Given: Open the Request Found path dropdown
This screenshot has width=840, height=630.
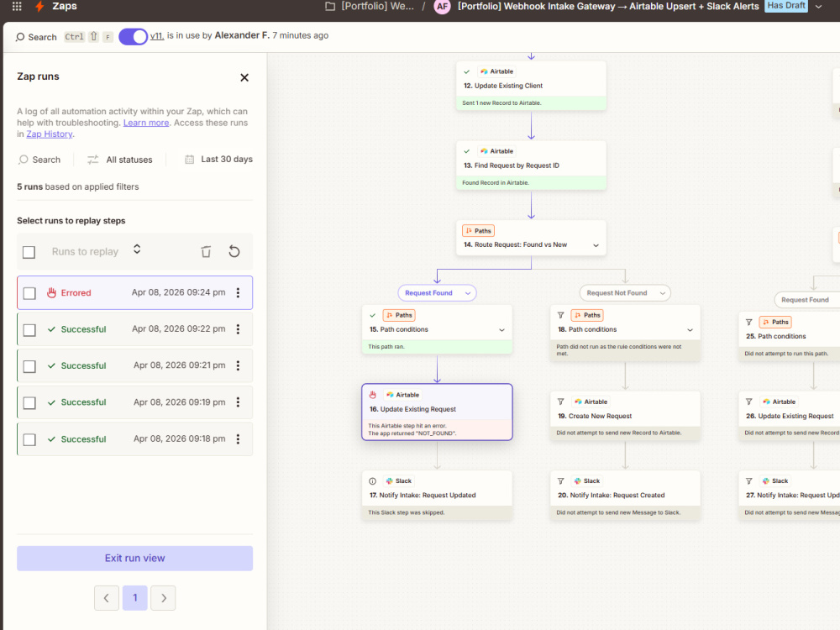Looking at the screenshot, I should coord(437,293).
